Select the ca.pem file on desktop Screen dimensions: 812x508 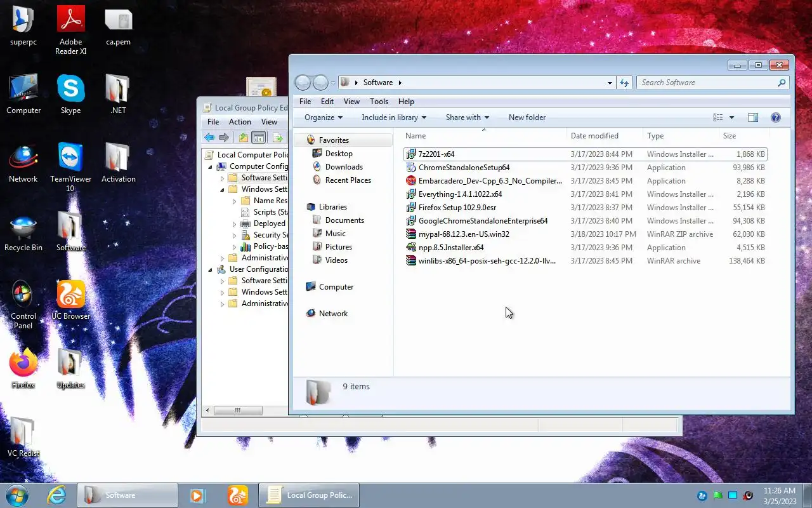point(118,27)
